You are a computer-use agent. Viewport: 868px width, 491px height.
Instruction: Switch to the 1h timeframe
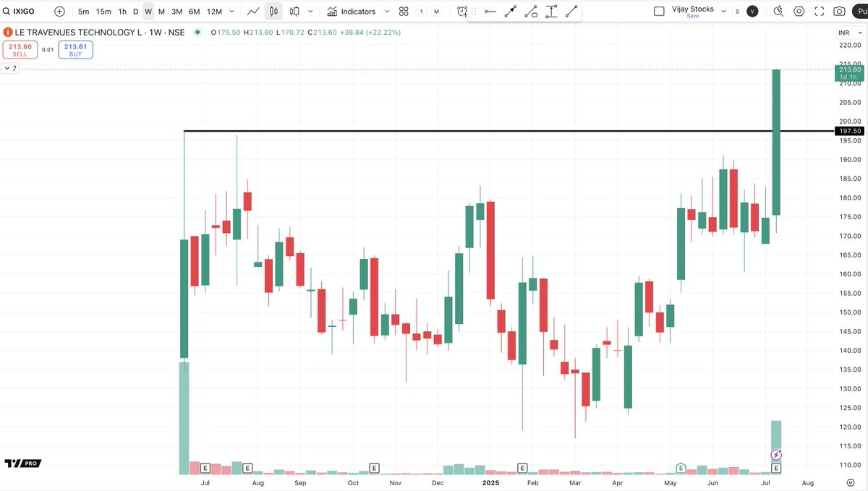point(122,12)
